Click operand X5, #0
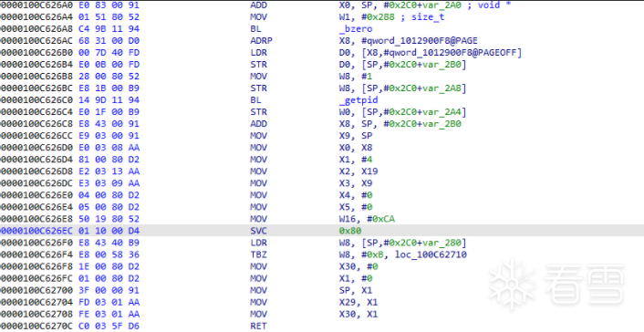 click(356, 207)
